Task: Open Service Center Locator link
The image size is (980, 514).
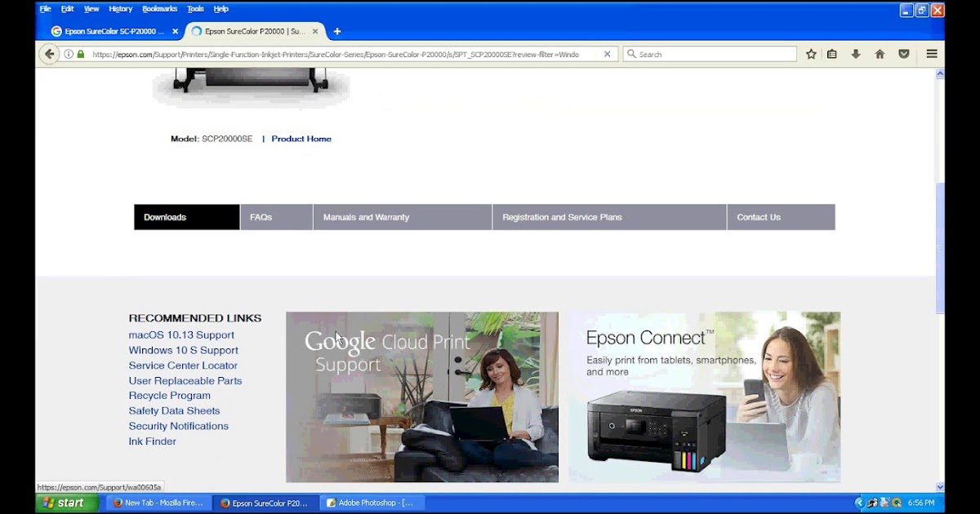Action: click(x=183, y=366)
